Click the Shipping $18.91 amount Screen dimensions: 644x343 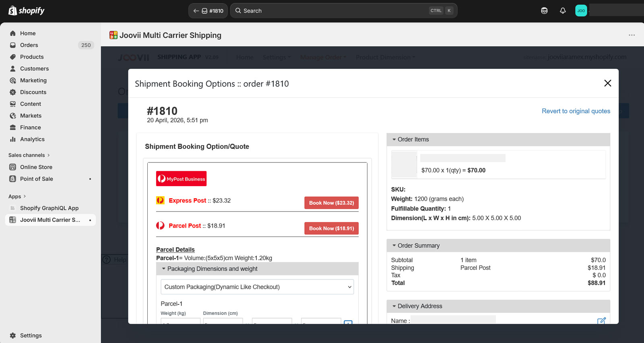(597, 268)
